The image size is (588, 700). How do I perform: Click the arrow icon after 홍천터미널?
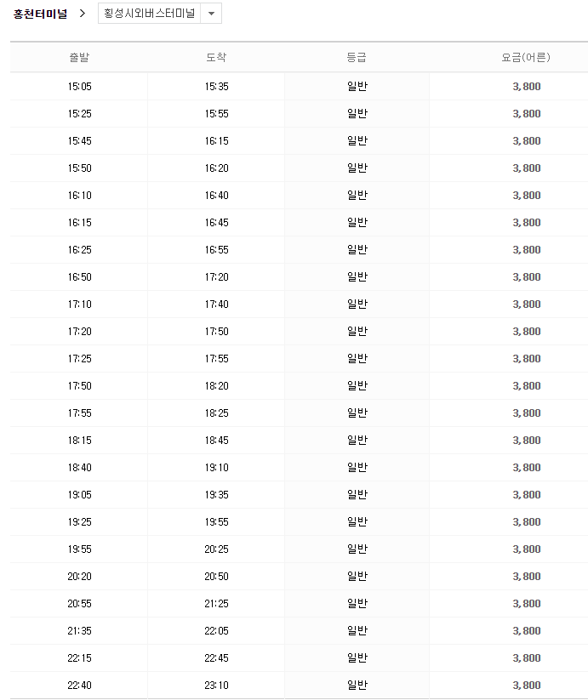coord(83,14)
